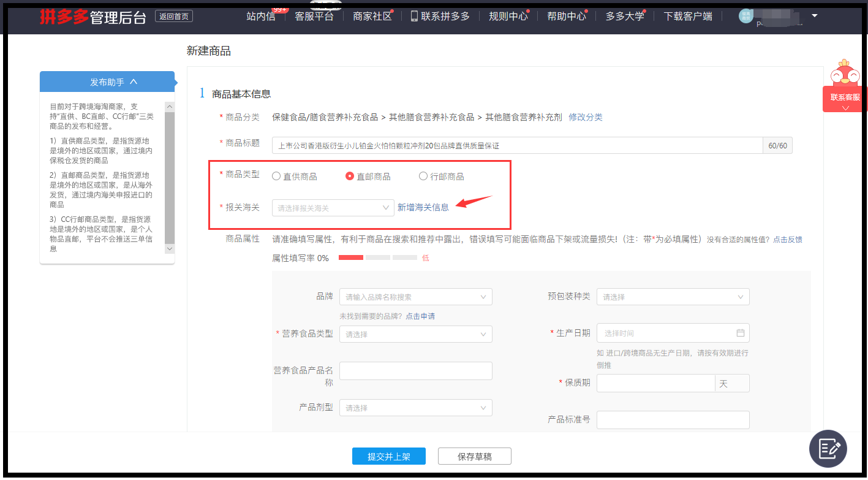868x480 pixels.
Task: Click the 修改分类 link
Action: coord(586,117)
